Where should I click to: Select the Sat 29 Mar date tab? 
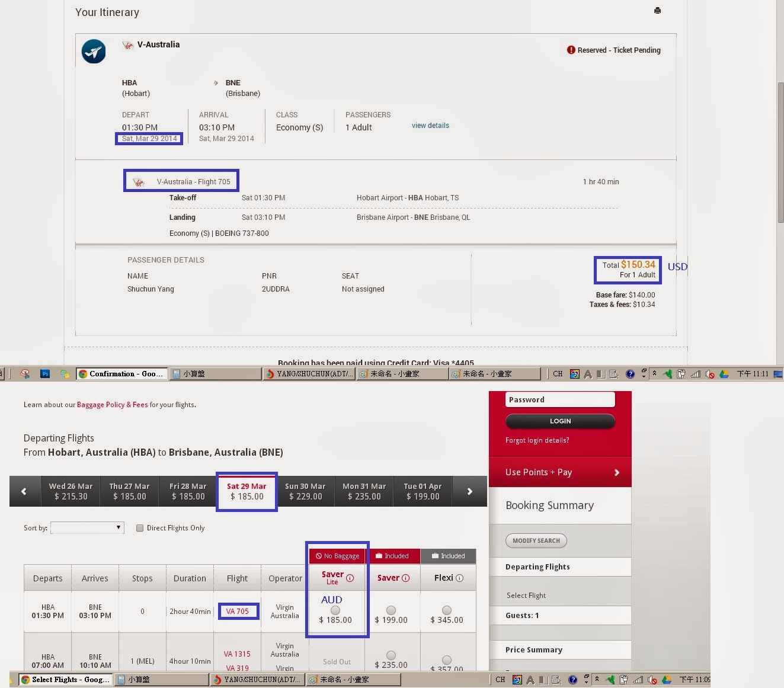(x=247, y=491)
